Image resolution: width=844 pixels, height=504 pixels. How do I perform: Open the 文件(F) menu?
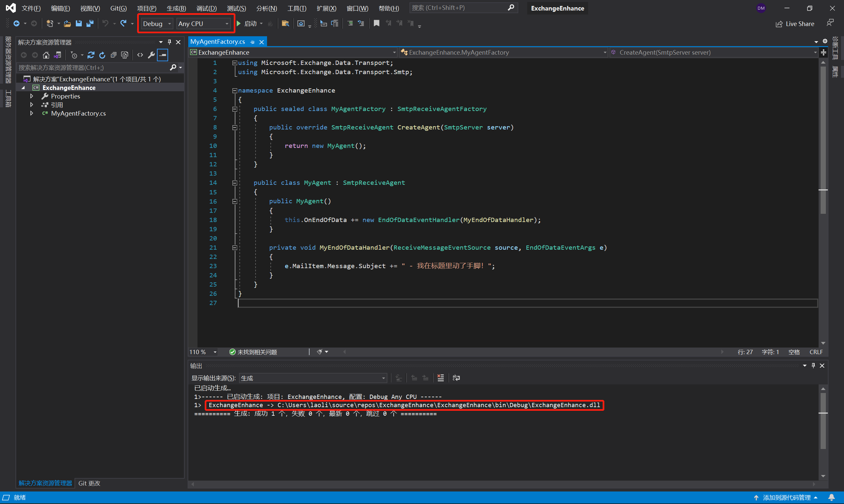pyautogui.click(x=31, y=8)
